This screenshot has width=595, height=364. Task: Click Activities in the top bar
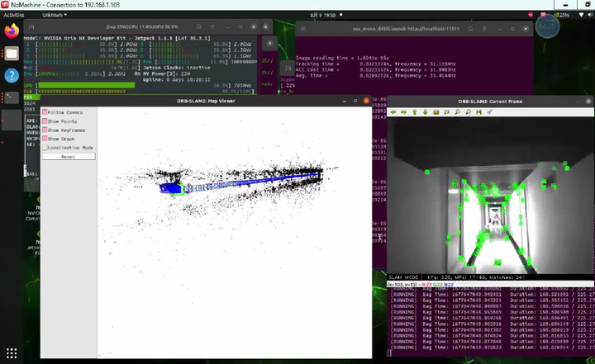point(14,15)
